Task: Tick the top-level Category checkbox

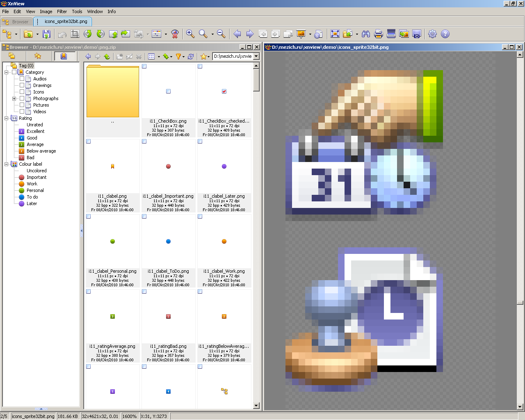Action: (x=14, y=72)
